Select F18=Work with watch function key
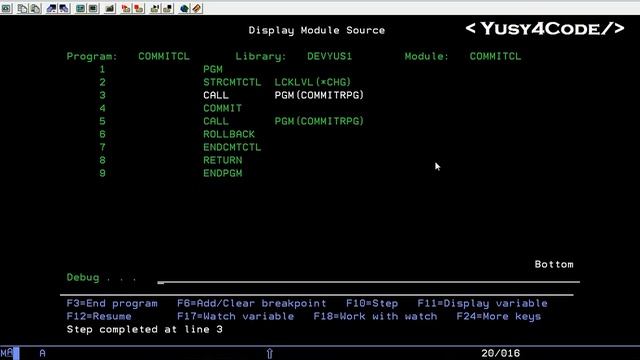The height and width of the screenshot is (360, 640). tap(375, 316)
